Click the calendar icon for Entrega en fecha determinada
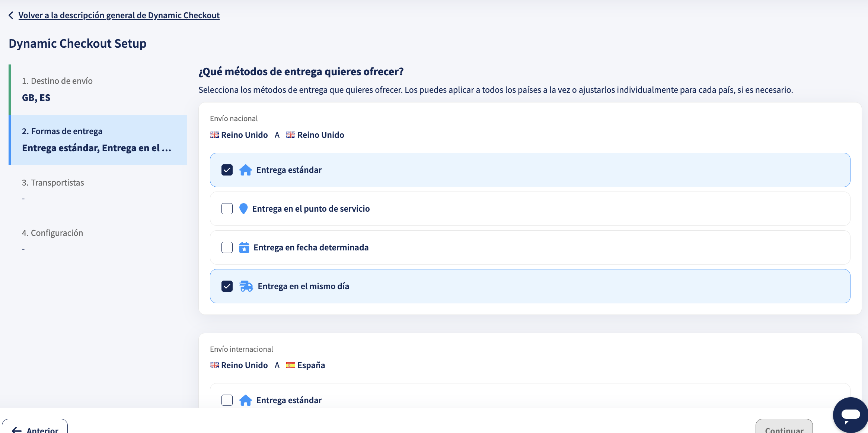 click(244, 247)
